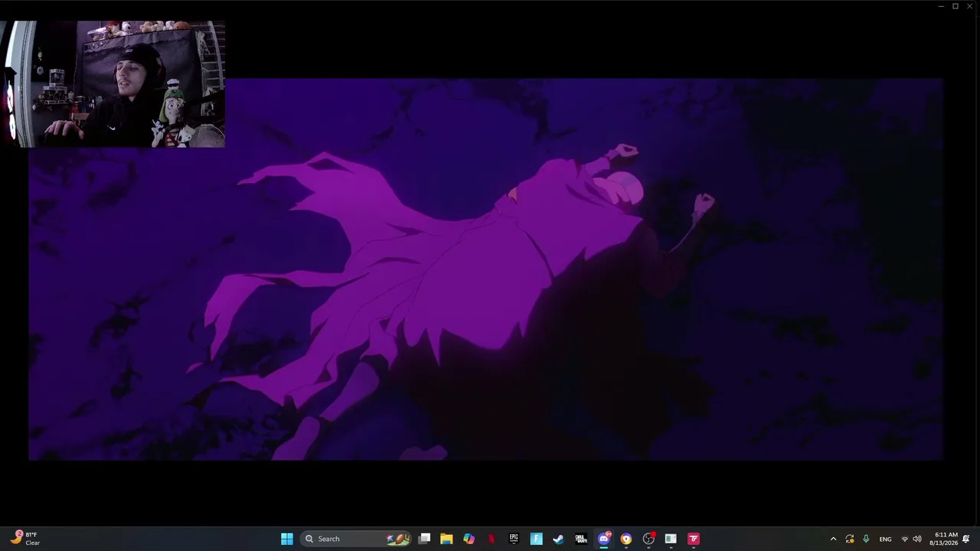Switch to Discord on the taskbar

(603, 539)
